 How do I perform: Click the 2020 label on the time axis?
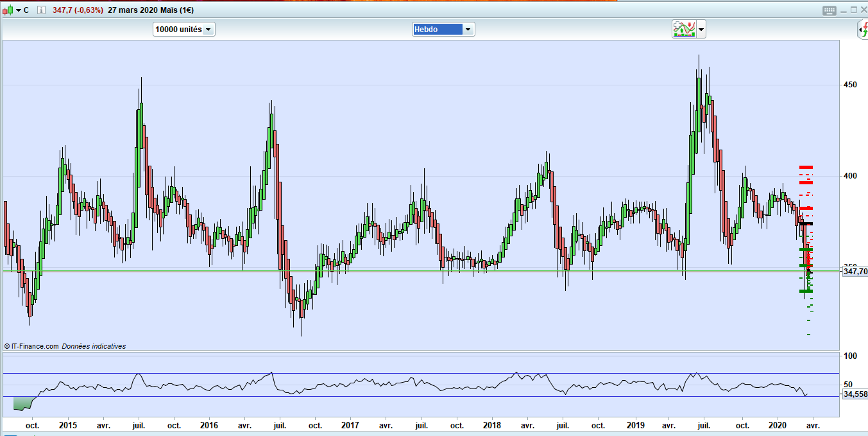coord(778,425)
